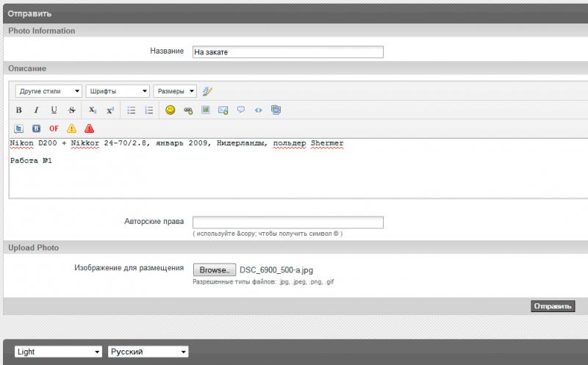This screenshot has width=588, height=365.
Task: Select the superscript button
Action: 110,110
